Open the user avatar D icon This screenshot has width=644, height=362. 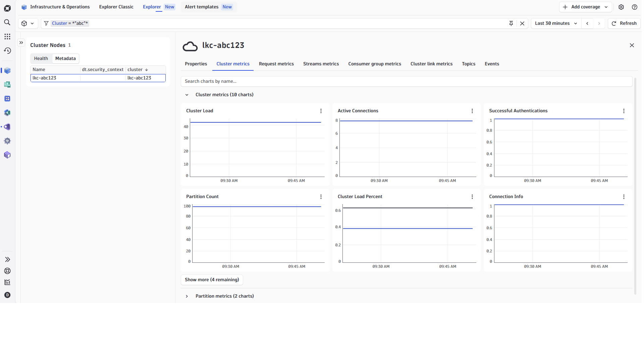pyautogui.click(x=7, y=295)
